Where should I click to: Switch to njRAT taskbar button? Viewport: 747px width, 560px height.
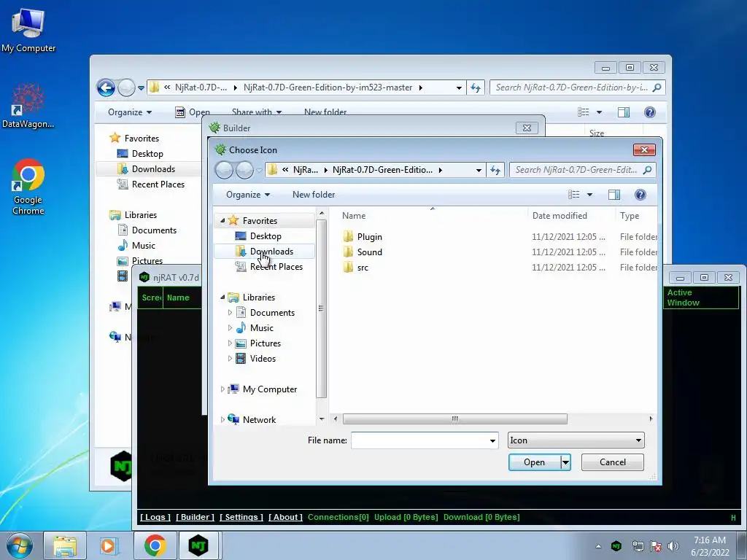coord(198,545)
